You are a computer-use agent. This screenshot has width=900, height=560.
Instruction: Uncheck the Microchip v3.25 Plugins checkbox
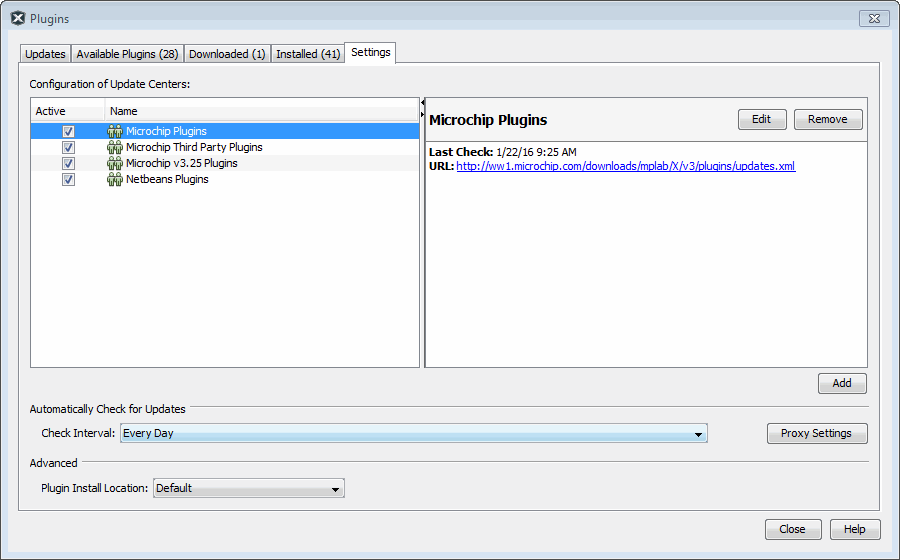click(68, 163)
